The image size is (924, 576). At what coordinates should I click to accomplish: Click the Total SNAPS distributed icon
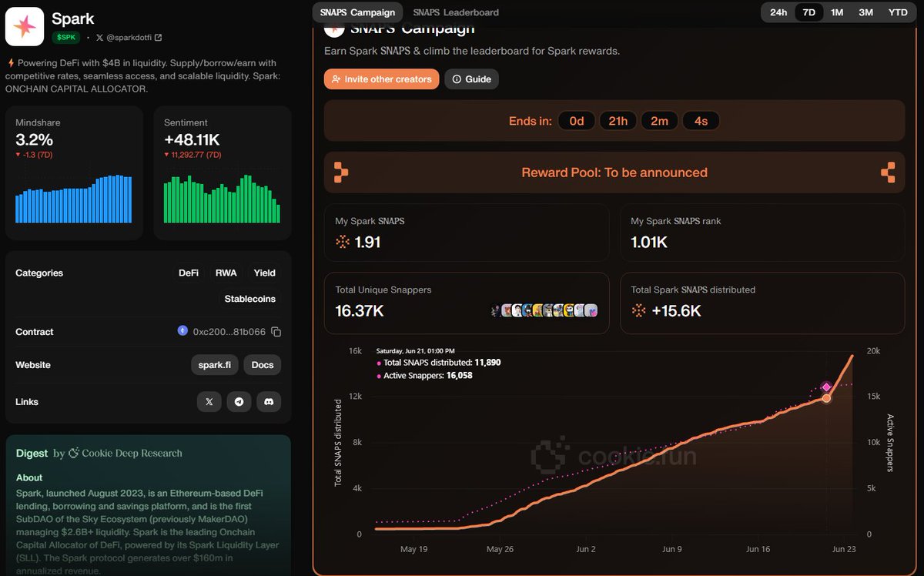click(x=638, y=310)
